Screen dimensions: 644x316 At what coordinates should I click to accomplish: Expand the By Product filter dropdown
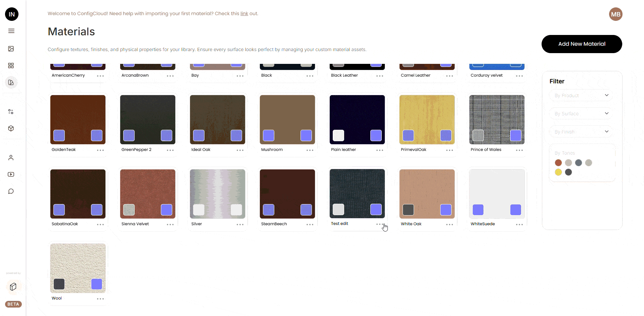click(581, 95)
